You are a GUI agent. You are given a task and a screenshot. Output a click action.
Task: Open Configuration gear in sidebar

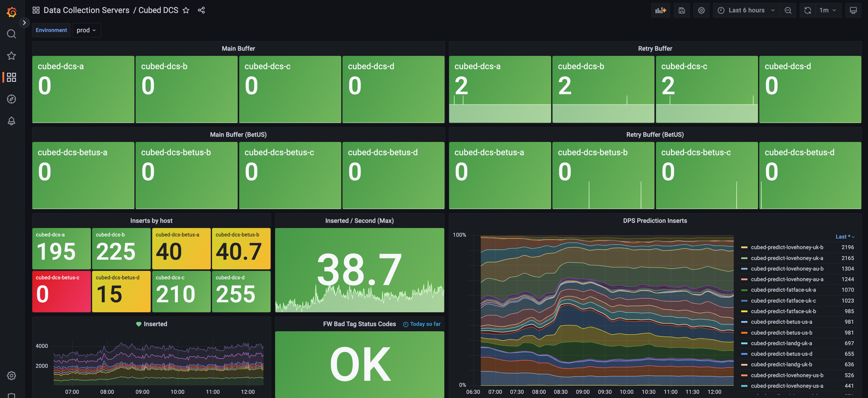(11, 375)
